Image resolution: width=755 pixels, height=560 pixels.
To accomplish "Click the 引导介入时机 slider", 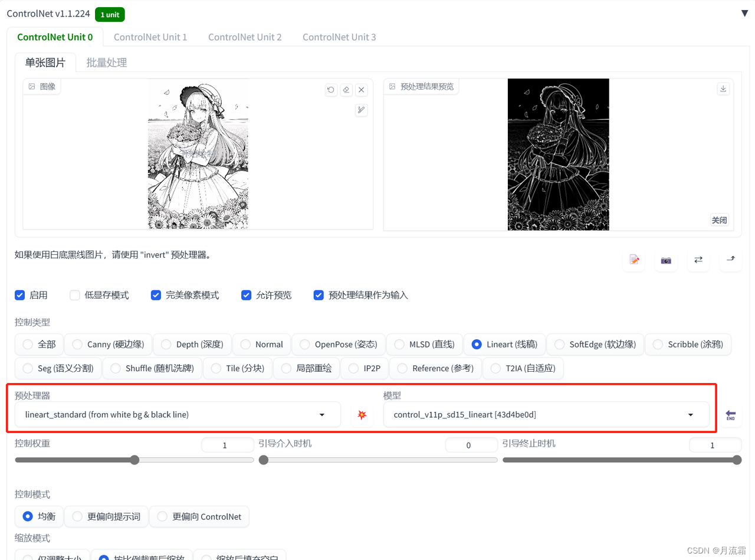I will [x=378, y=460].
